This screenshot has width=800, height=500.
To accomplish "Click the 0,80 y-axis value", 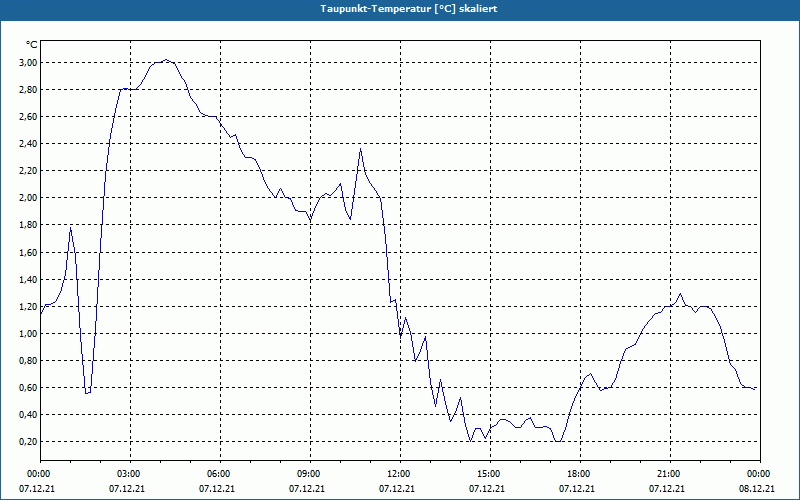I will [28, 361].
